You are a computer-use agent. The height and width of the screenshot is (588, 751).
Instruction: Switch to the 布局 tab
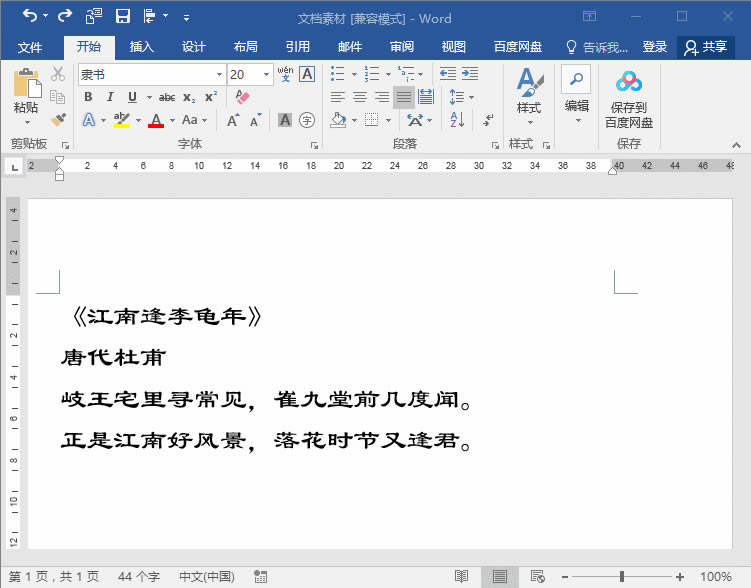(x=245, y=46)
